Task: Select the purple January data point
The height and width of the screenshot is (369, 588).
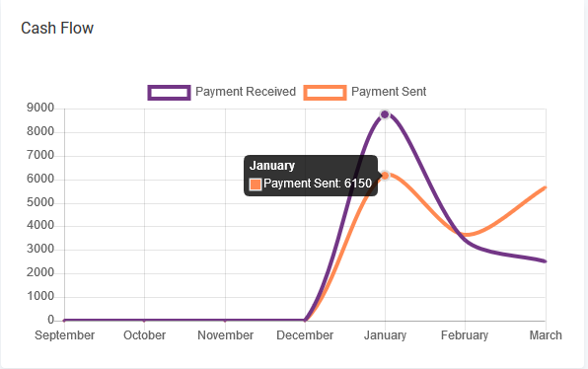Action: coord(385,114)
